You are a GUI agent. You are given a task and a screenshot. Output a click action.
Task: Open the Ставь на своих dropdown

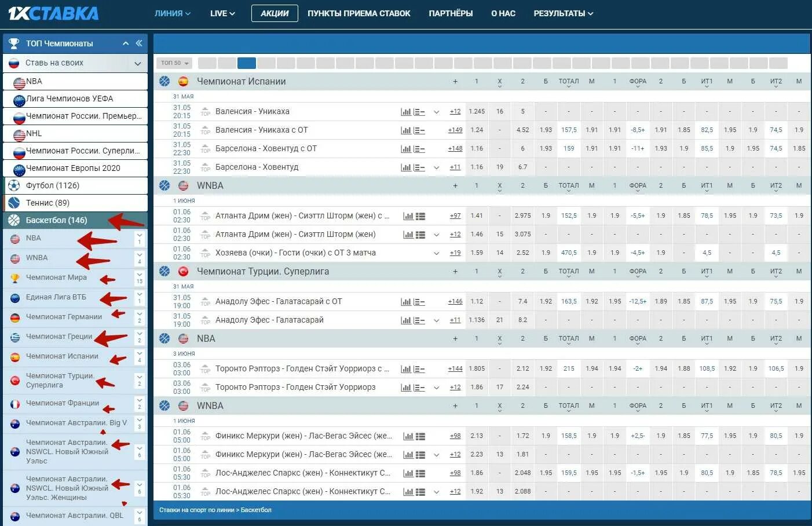click(75, 63)
